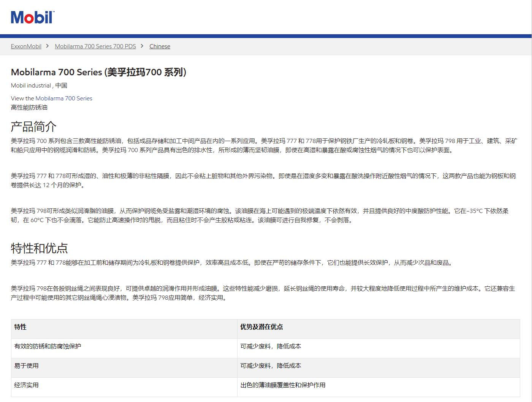Click the paragraph starting 美孚拉玛 777 和 778可形成湿的
This screenshot has height=402, width=532.
pos(263,181)
